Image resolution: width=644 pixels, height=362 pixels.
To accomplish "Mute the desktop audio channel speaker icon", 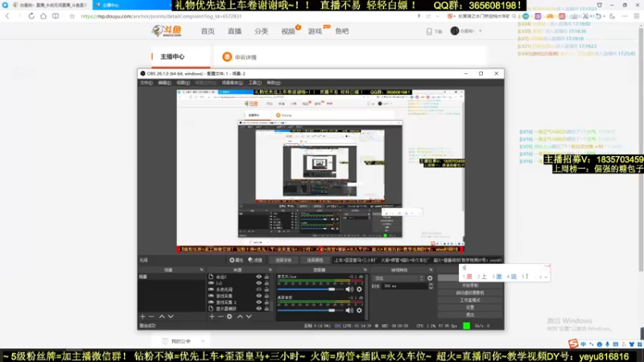I will [349, 311].
